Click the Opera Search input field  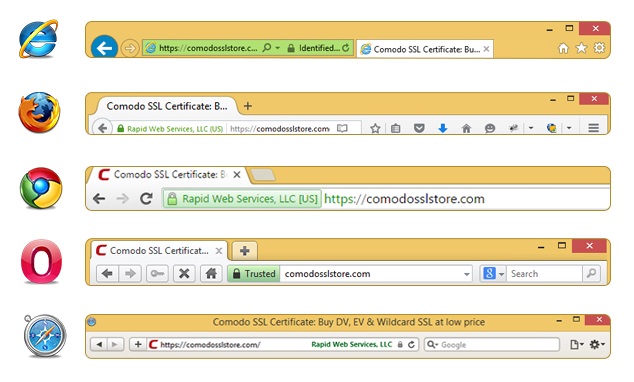(544, 274)
